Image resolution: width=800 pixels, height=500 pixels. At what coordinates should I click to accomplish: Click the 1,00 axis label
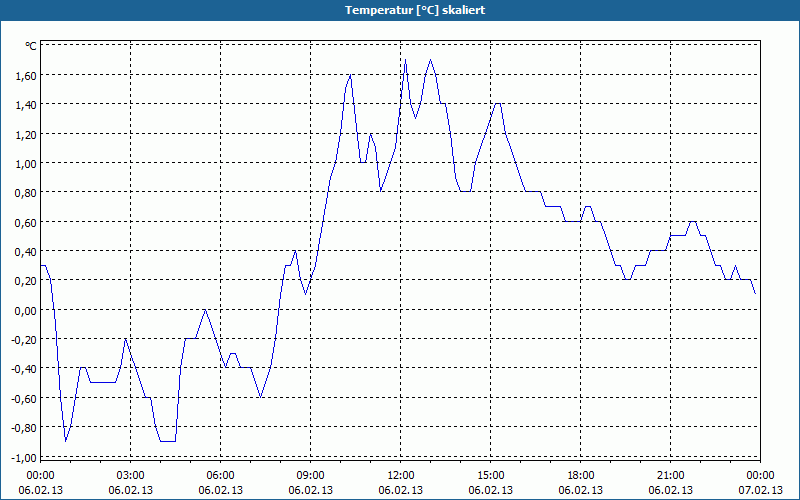[x=27, y=163]
